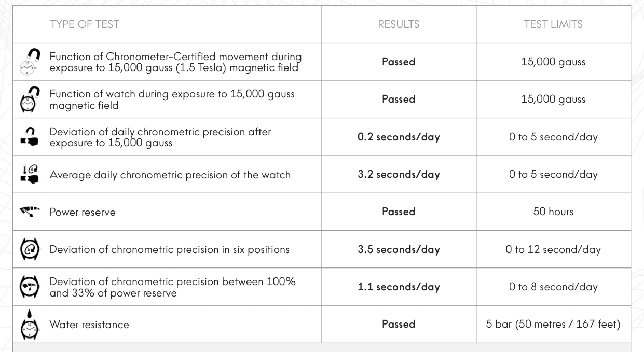Click the 50 hours test limit
The width and height of the screenshot is (644, 352).
pos(553,212)
